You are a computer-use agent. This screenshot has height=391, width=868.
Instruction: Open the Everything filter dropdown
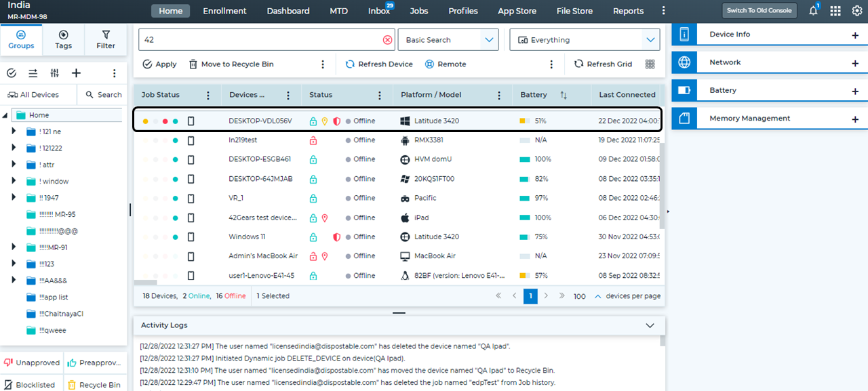(585, 40)
